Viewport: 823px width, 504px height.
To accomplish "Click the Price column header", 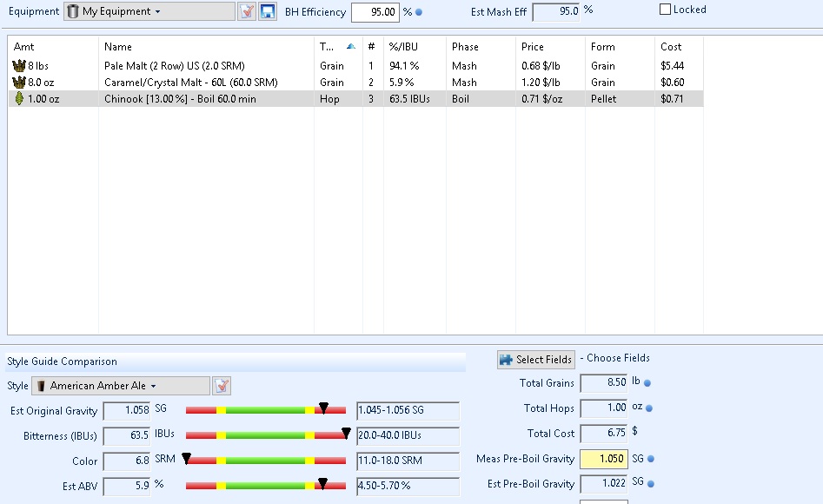I will pyautogui.click(x=550, y=47).
